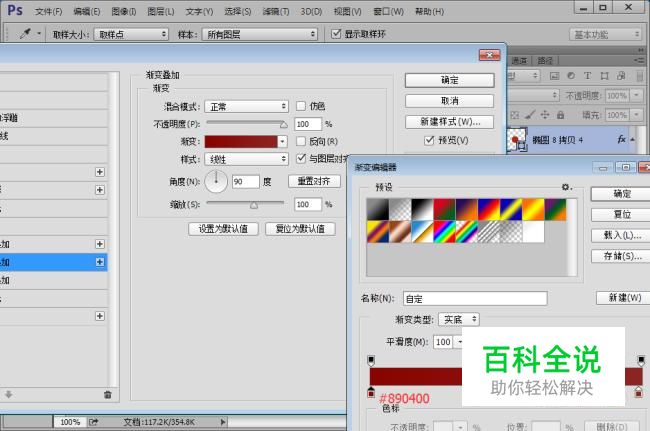The width and height of the screenshot is (650, 431).
Task: Click the 重置对齐 reset alignment button
Action: coord(314,181)
